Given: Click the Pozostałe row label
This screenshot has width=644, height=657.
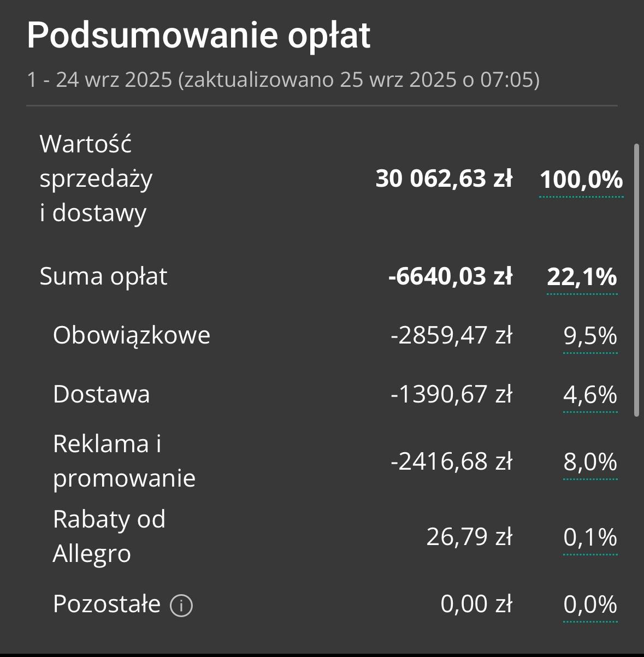Looking at the screenshot, I should pos(107,604).
